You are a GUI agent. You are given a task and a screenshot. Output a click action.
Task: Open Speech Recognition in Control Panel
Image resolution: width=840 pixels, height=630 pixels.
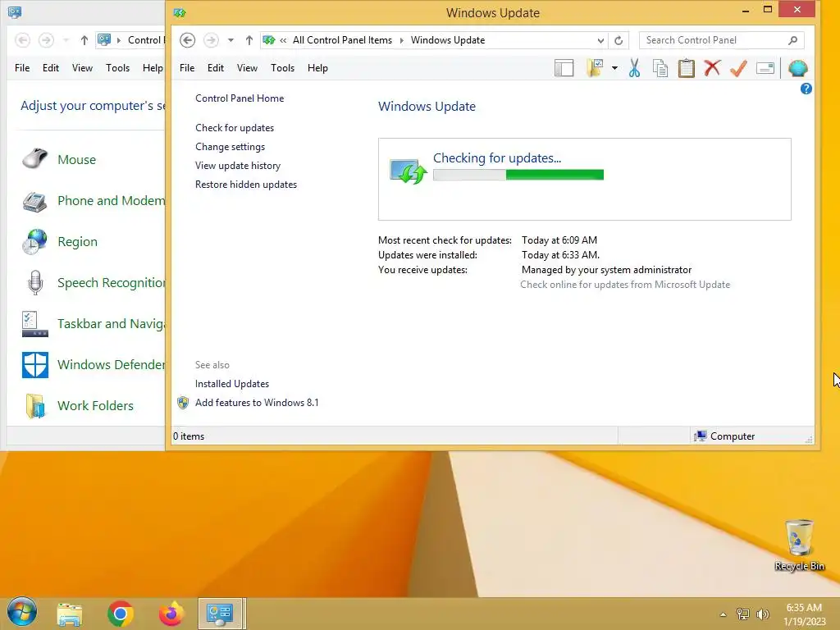[111, 282]
